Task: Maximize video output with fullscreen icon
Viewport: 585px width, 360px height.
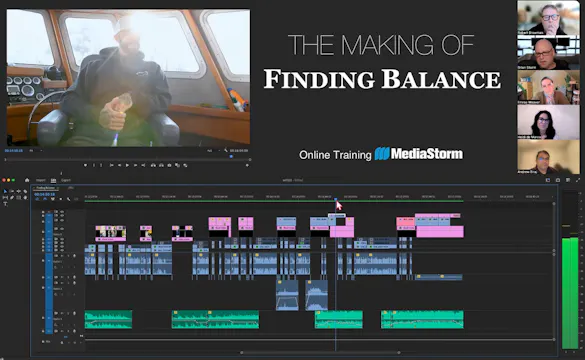Action: (x=578, y=180)
